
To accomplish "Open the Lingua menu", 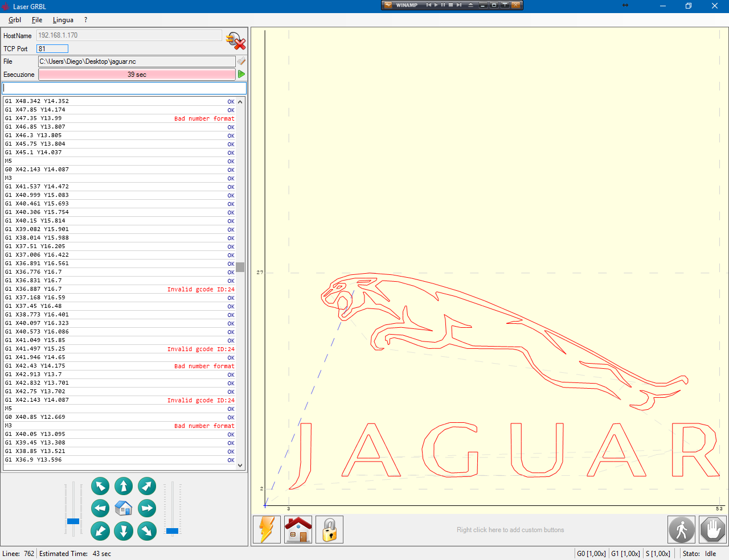I will point(63,20).
